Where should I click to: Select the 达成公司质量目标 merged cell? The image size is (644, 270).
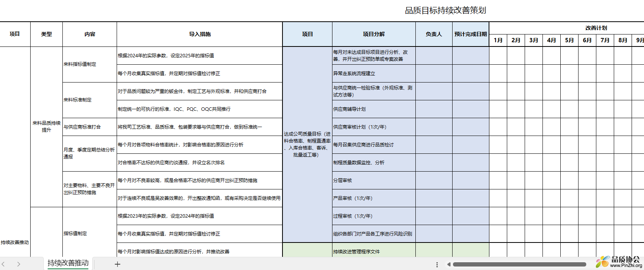pos(307,144)
